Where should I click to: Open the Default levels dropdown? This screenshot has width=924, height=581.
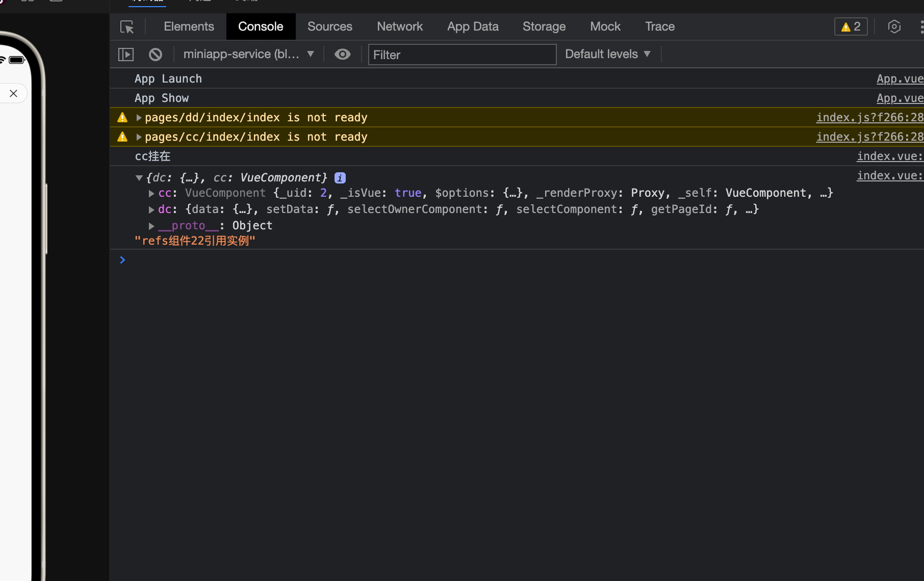607,55
